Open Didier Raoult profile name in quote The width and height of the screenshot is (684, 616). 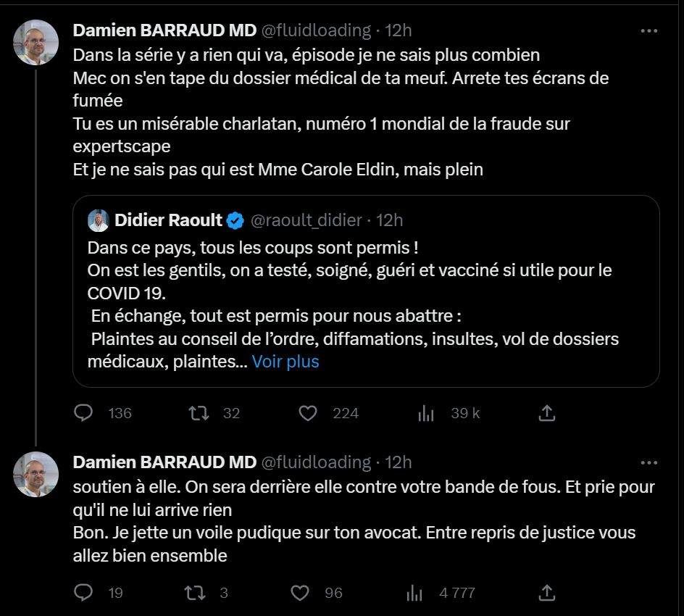point(167,220)
